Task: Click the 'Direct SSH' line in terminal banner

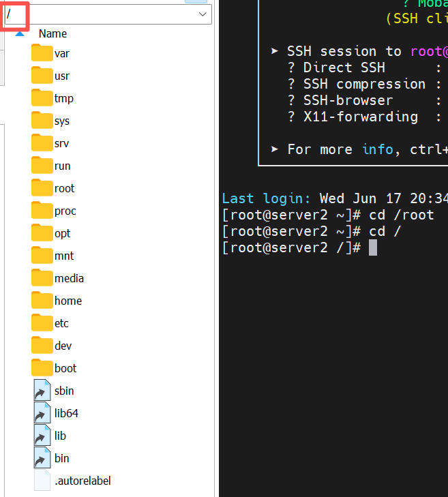Action: [x=365, y=67]
